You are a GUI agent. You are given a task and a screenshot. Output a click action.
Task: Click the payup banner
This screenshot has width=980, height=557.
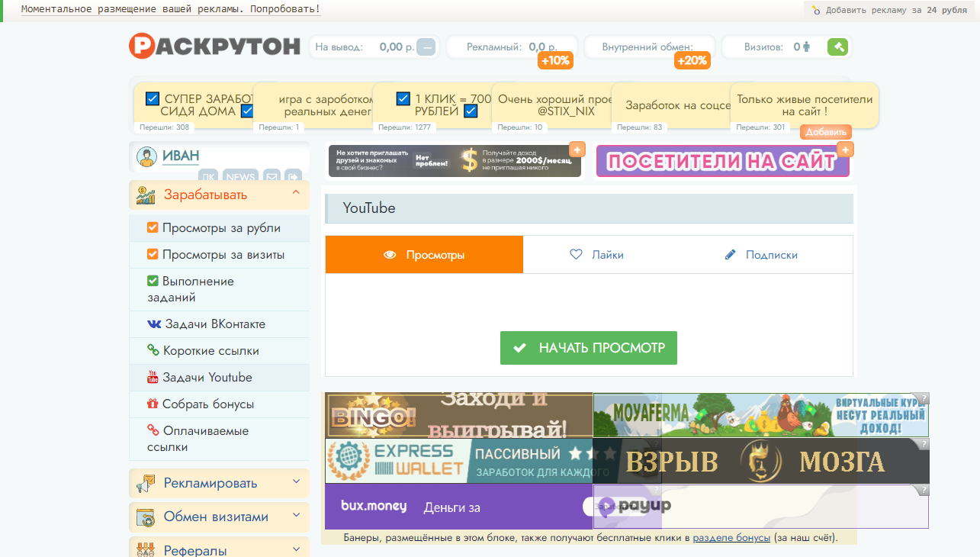[x=761, y=507]
